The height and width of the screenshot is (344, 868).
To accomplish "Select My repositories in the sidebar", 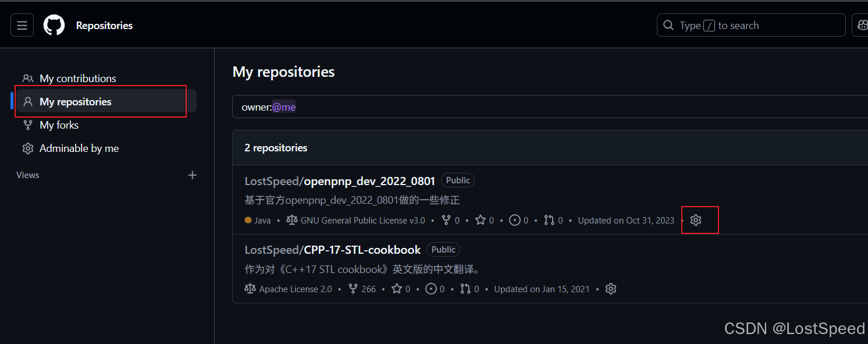I will click(x=106, y=101).
